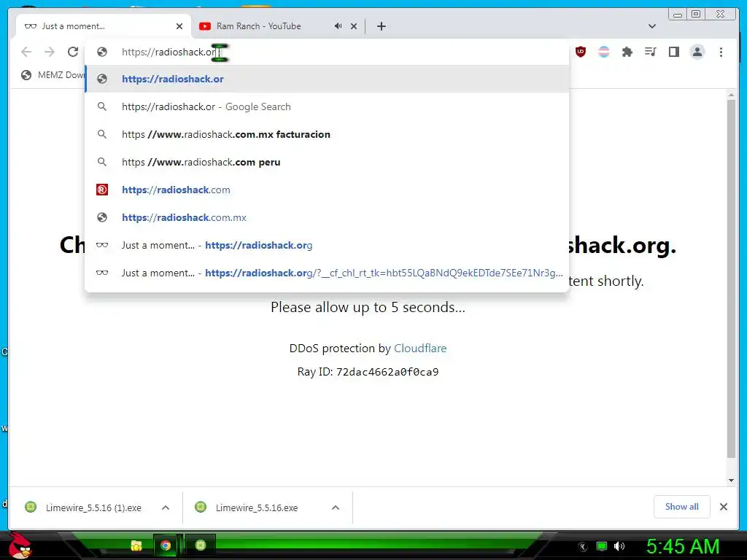Image resolution: width=747 pixels, height=560 pixels.
Task: Close the Just a moment tab
Action: tap(179, 26)
